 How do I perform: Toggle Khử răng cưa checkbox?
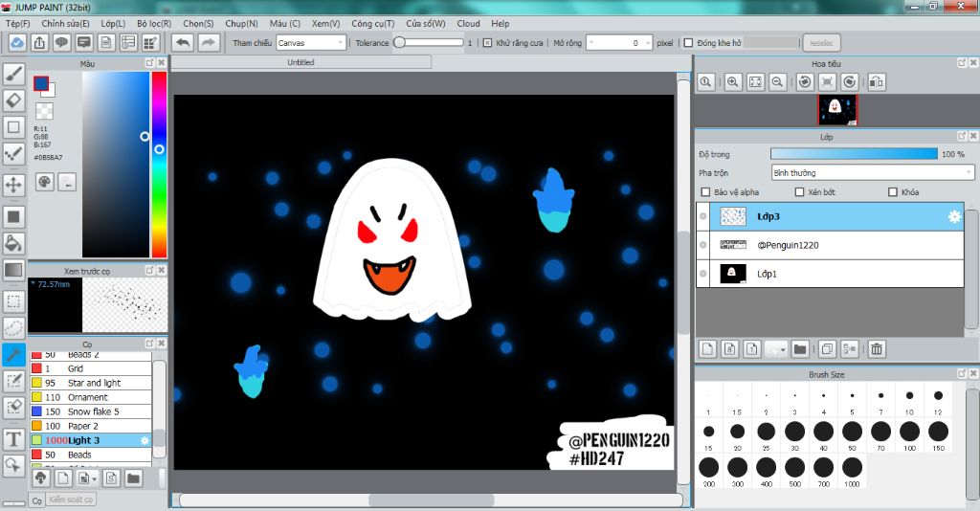[x=487, y=43]
